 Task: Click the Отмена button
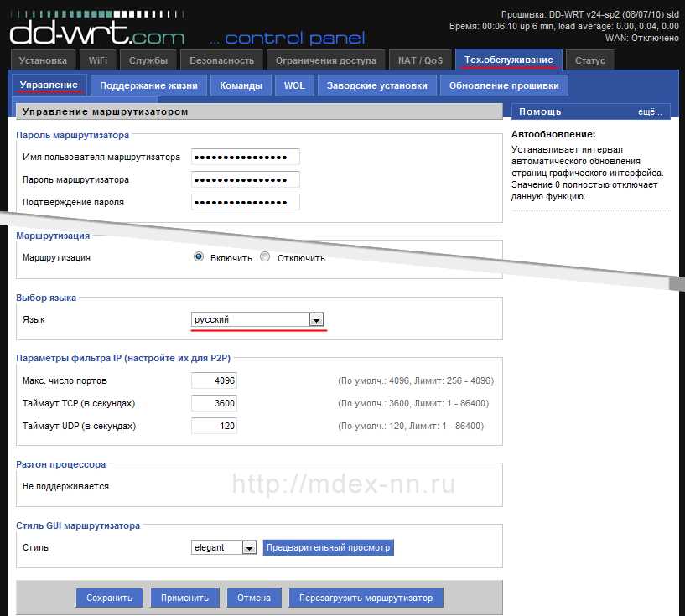[254, 598]
